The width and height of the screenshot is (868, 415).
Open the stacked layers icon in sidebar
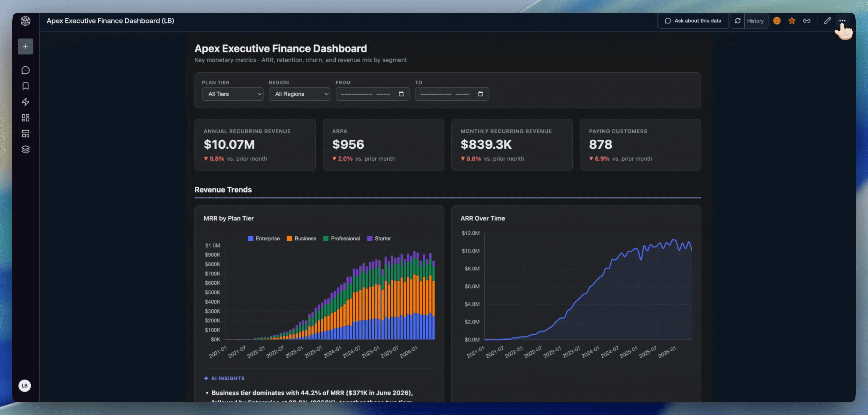click(x=25, y=149)
